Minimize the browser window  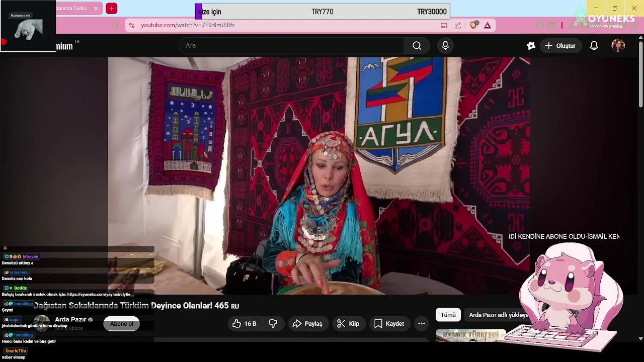596,8
